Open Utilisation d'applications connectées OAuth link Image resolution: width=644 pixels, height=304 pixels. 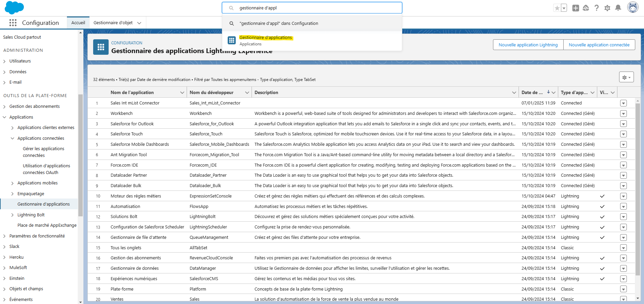coord(46,169)
